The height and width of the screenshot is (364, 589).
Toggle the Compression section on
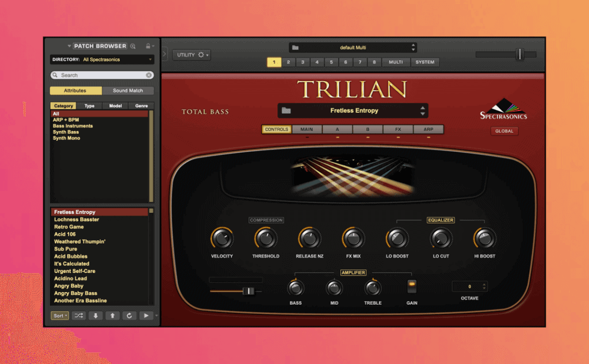[266, 220]
